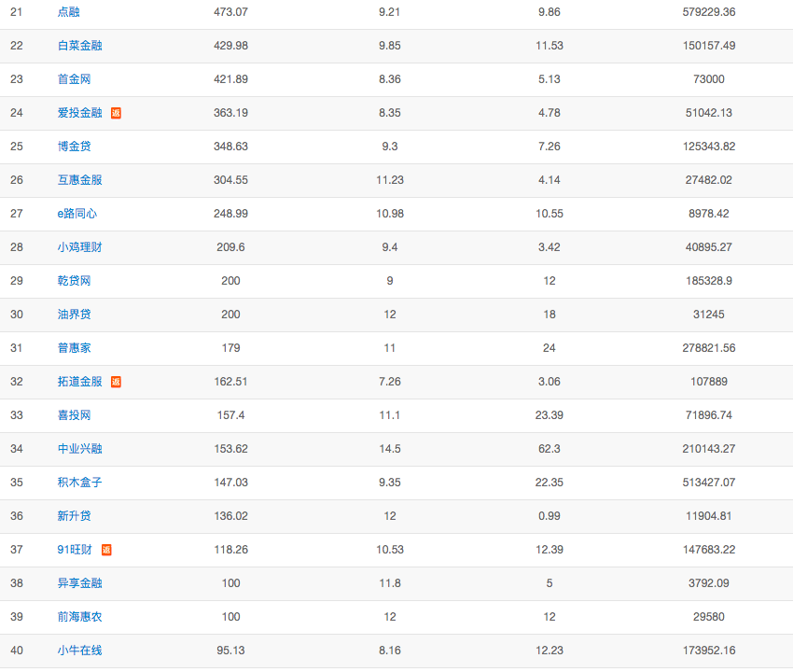Click the rank number 21
This screenshot has height=672, width=793.
coord(16,11)
